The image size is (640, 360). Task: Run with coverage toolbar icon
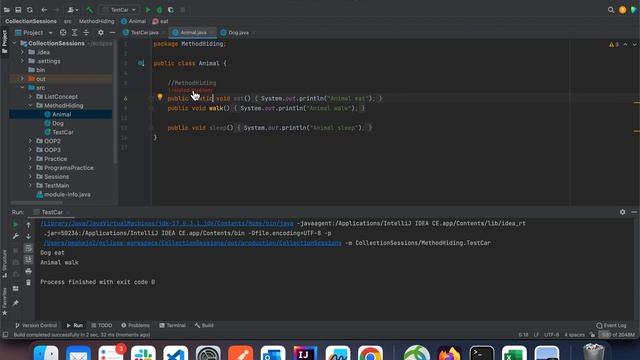click(x=171, y=10)
